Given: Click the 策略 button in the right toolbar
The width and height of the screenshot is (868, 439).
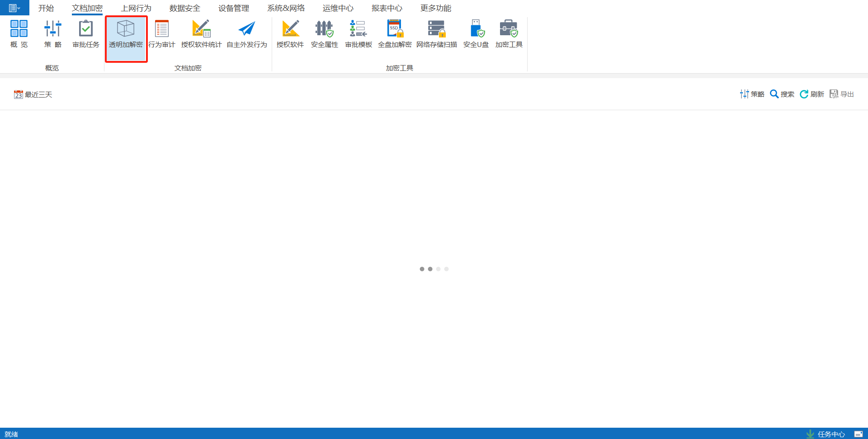Looking at the screenshot, I should (x=752, y=94).
